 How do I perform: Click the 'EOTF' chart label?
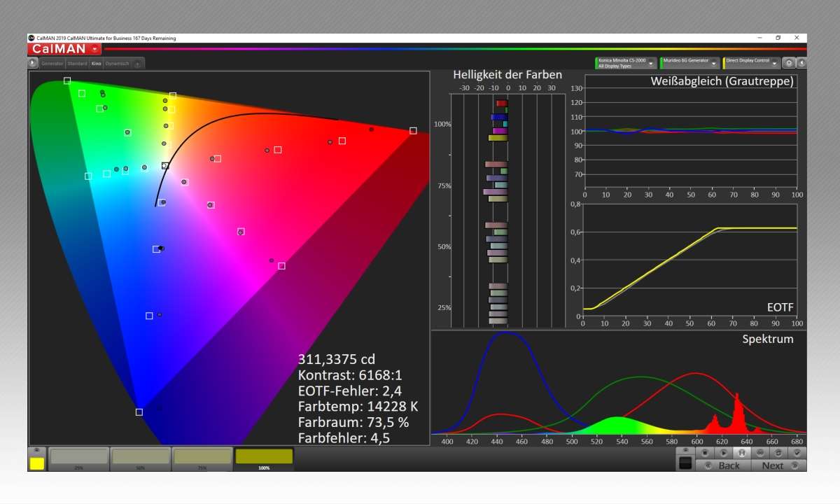779,307
